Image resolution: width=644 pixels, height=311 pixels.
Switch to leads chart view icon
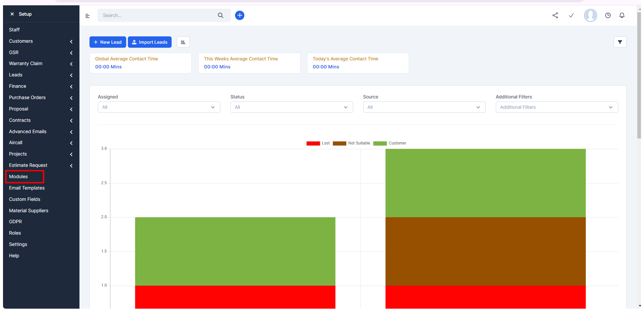(183, 42)
